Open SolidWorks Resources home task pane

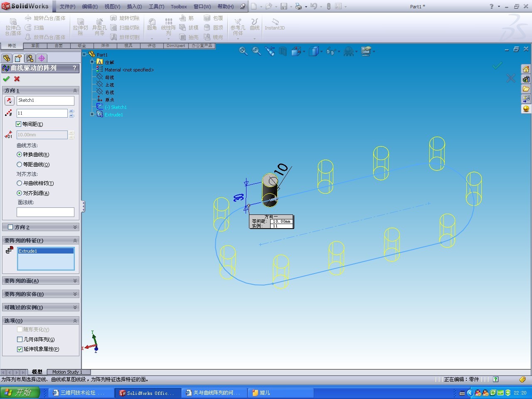click(526, 69)
